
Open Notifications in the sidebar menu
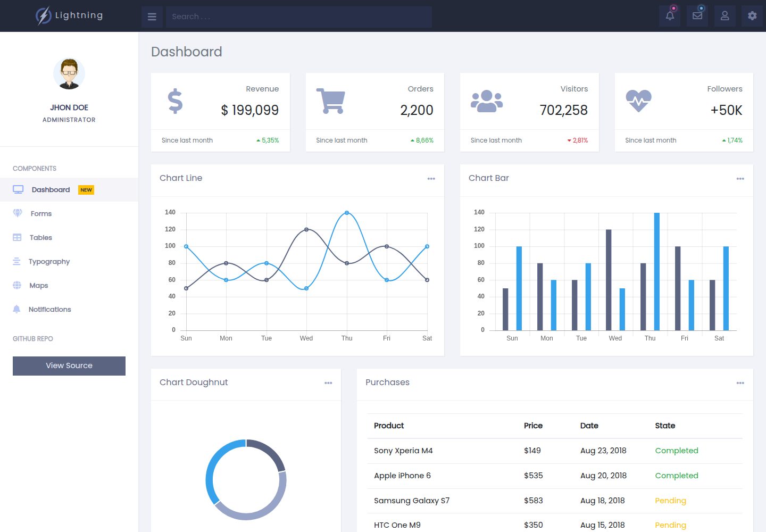(x=69, y=309)
